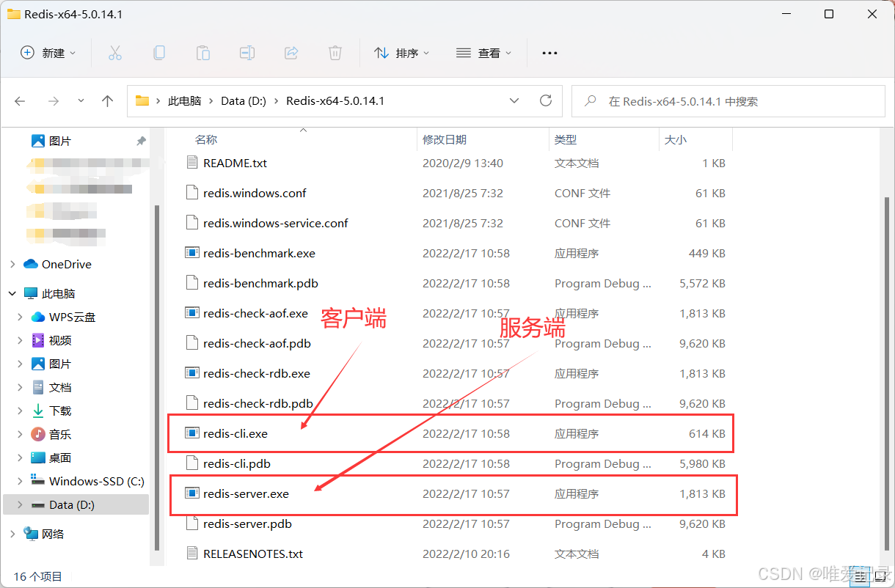Select the redis-server.pdb file name
Image resolution: width=895 pixels, height=588 pixels.
point(247,523)
